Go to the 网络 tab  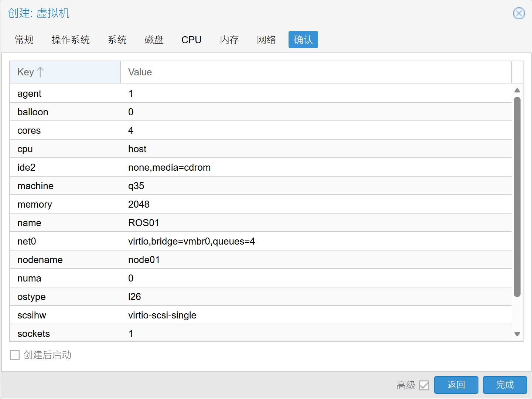coord(266,40)
